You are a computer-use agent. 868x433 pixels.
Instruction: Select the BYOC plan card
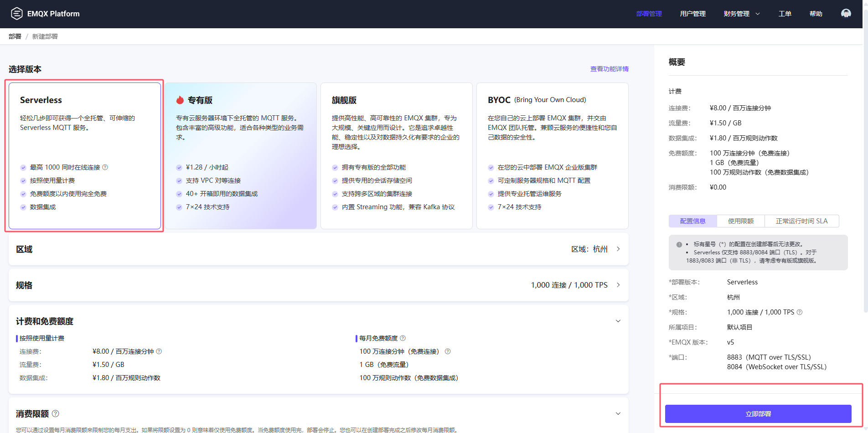coord(553,155)
